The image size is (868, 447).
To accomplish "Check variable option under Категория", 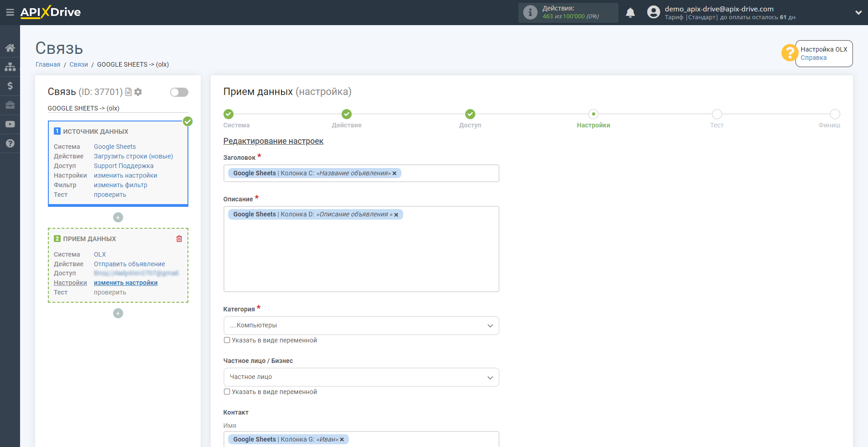I will tap(227, 340).
